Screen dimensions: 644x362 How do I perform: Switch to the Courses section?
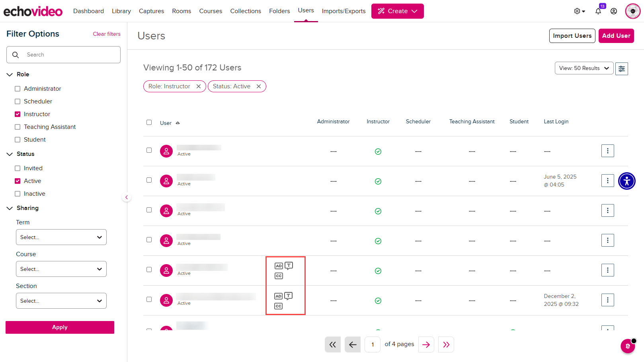211,11
